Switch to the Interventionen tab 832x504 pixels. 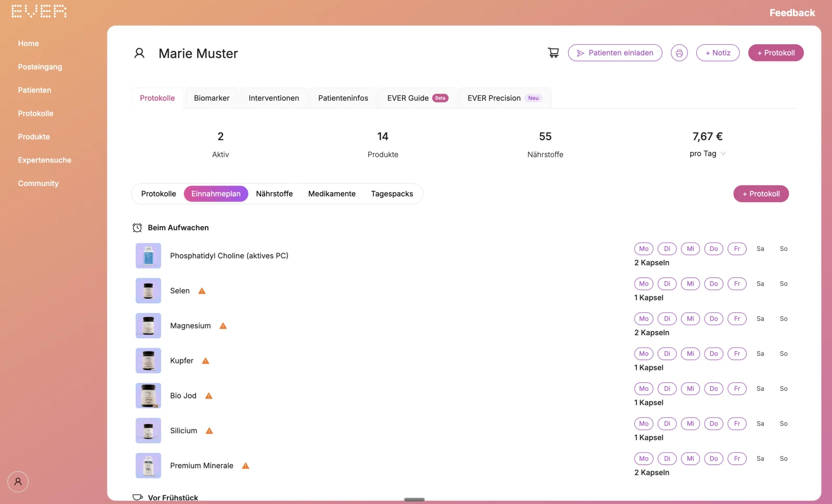[274, 98]
